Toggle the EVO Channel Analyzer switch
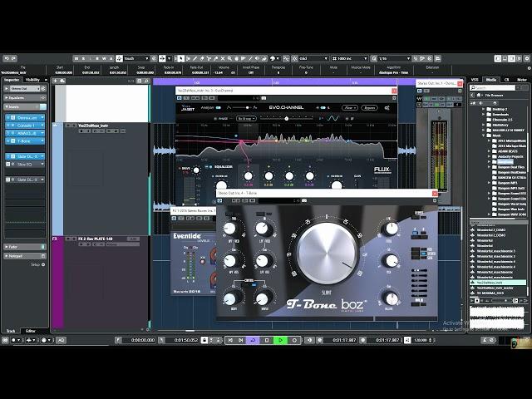This screenshot has width=532, height=399. (x=219, y=108)
